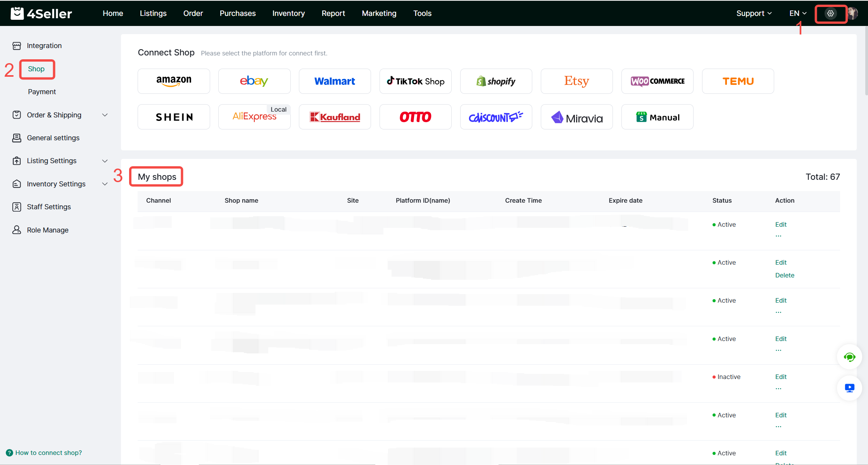Click How to connect shop link
868x465 pixels.
pyautogui.click(x=48, y=453)
